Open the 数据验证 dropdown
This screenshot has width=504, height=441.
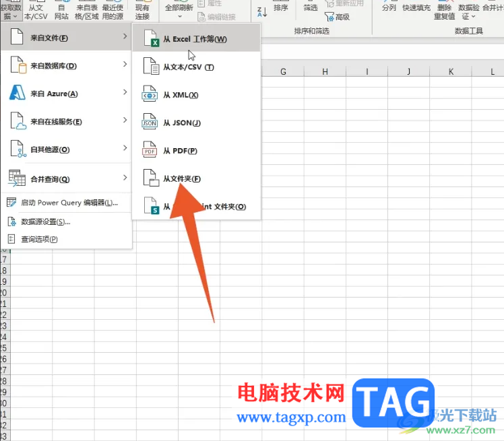tap(469, 12)
